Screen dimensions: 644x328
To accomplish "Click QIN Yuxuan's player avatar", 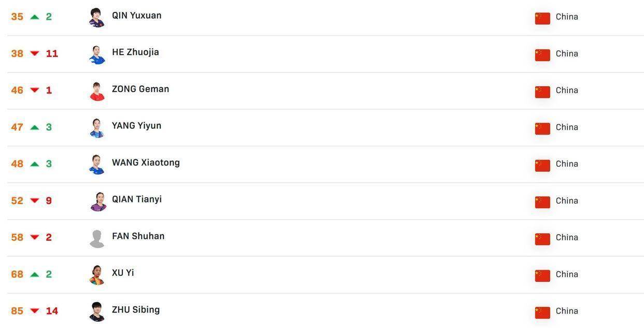I will click(97, 17).
